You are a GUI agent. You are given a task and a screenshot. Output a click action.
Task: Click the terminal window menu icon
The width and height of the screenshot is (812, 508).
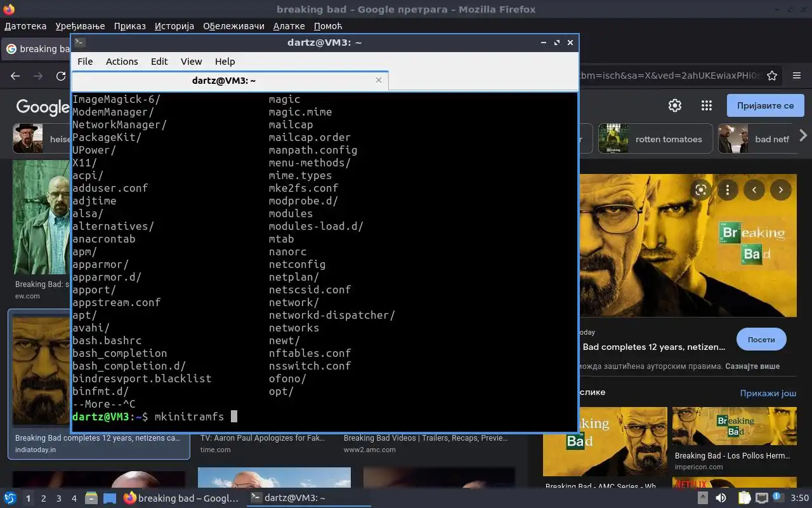[79, 43]
